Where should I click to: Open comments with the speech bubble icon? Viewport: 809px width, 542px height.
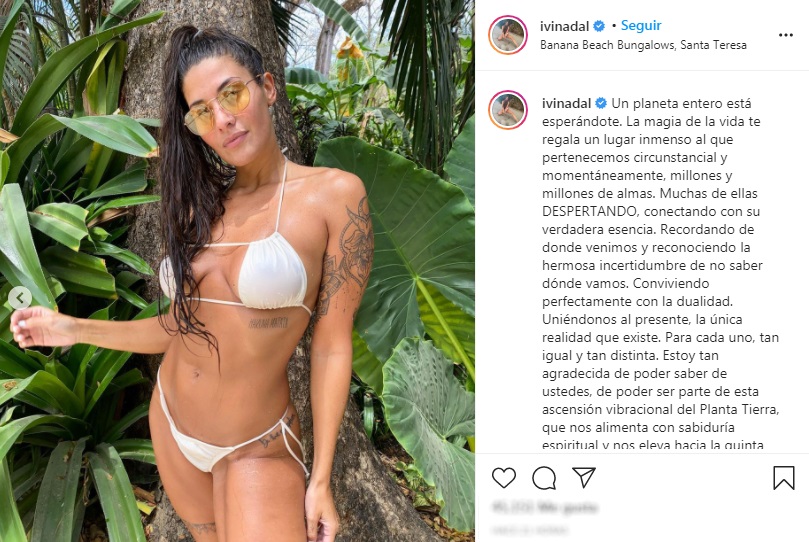[x=544, y=478]
